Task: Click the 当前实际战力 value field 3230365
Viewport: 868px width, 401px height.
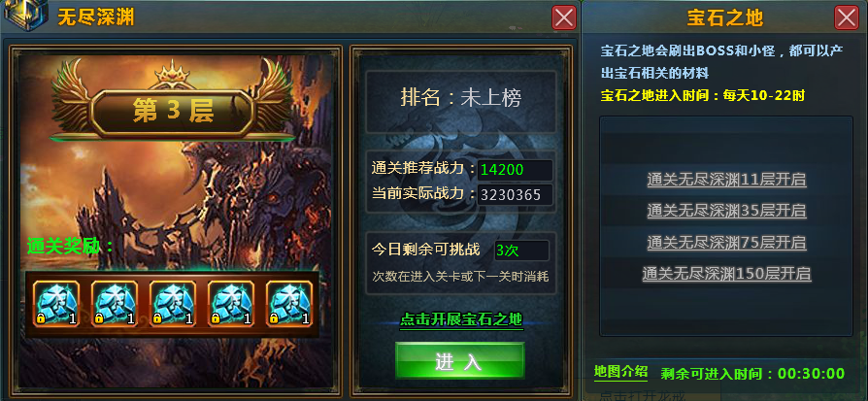Action: (x=515, y=195)
